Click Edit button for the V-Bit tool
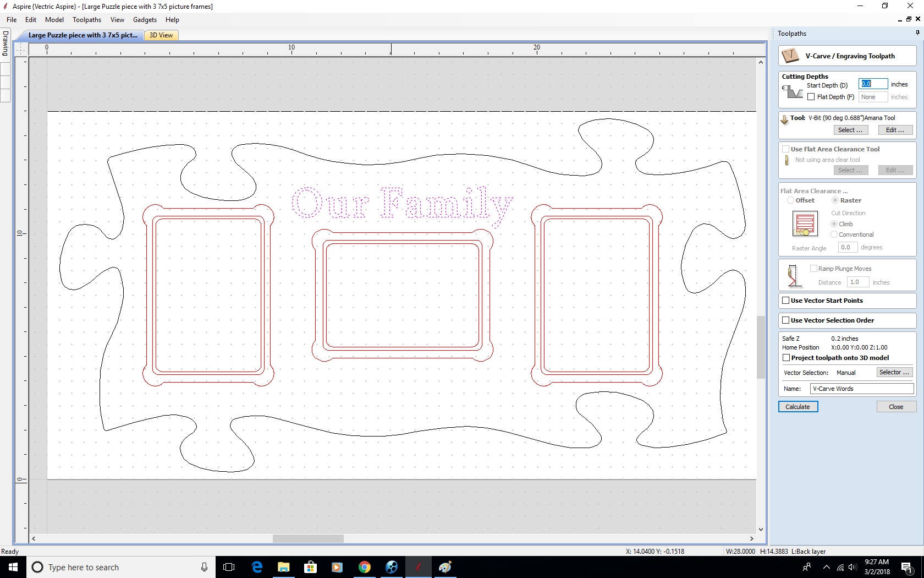 pos(895,130)
